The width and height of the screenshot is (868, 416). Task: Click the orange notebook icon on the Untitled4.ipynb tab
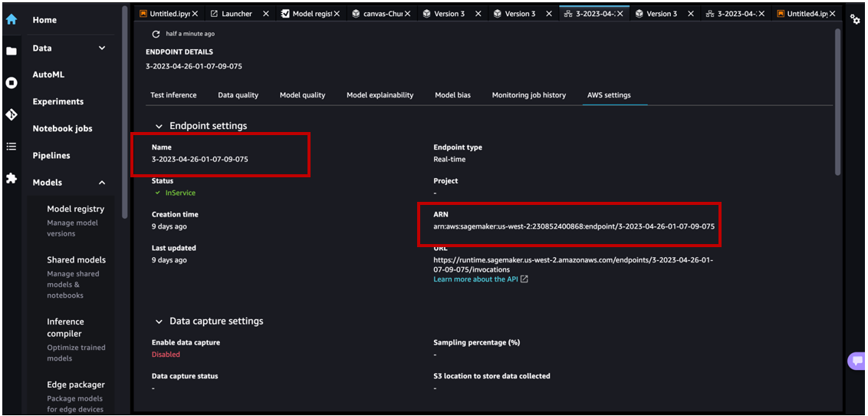781,14
